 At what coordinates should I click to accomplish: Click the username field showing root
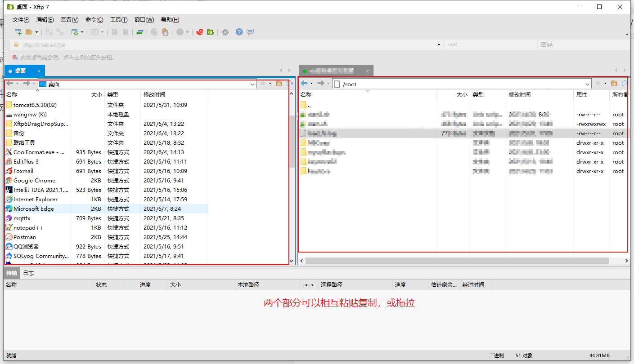click(490, 45)
